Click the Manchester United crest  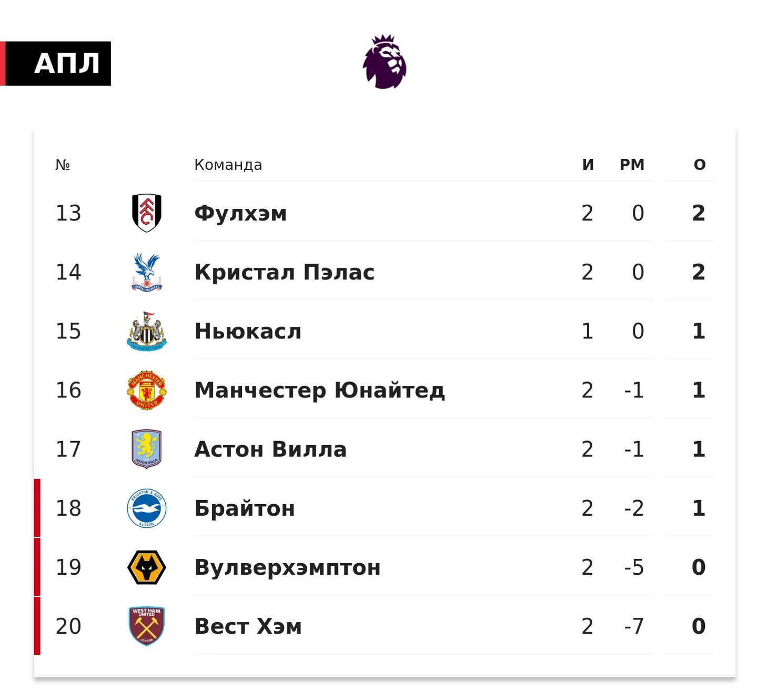tap(147, 390)
